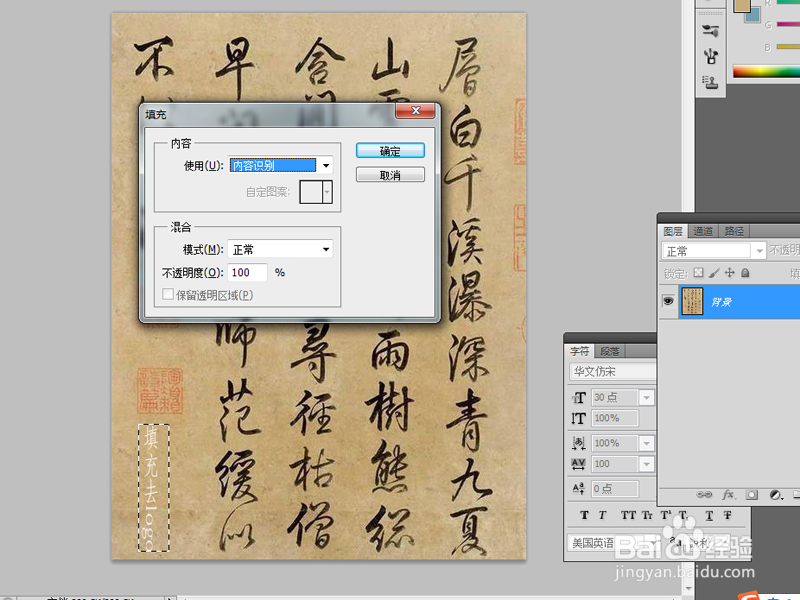Switch to the 路径 tab
Image resolution: width=800 pixels, height=600 pixels.
click(x=734, y=231)
